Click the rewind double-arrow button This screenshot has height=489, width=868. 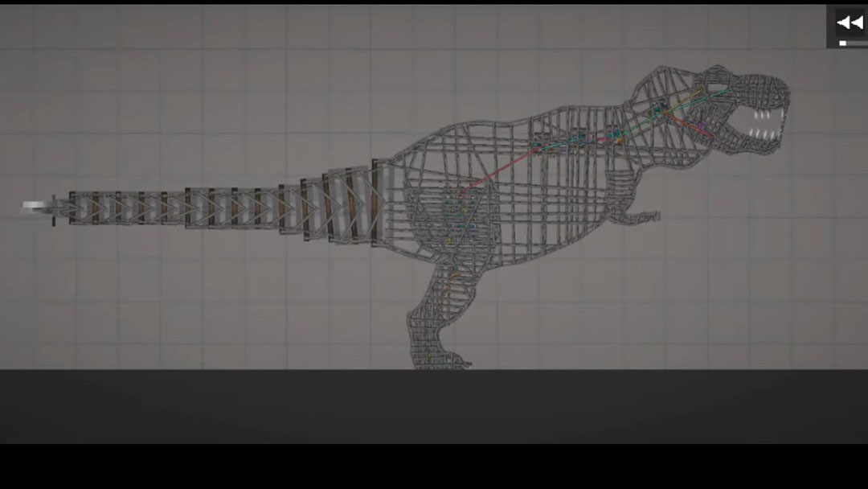[850, 23]
